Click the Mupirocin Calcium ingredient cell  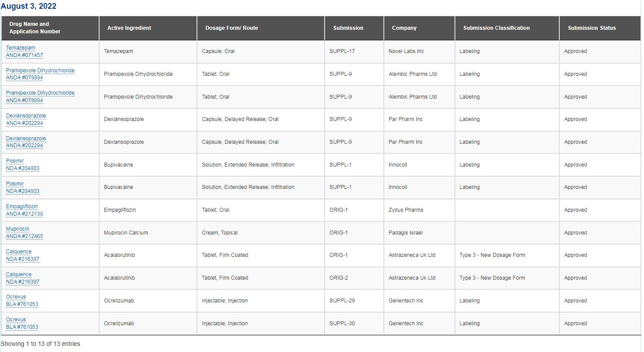pos(126,233)
